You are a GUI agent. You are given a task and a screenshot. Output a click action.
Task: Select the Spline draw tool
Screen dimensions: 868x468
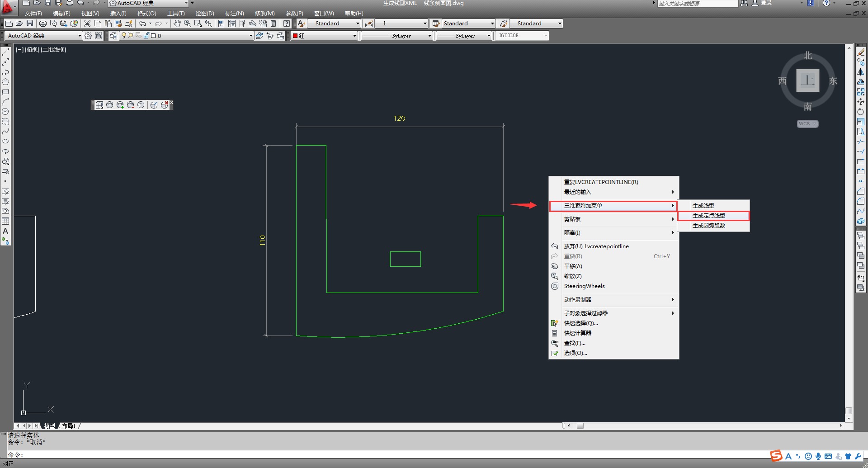(5, 132)
